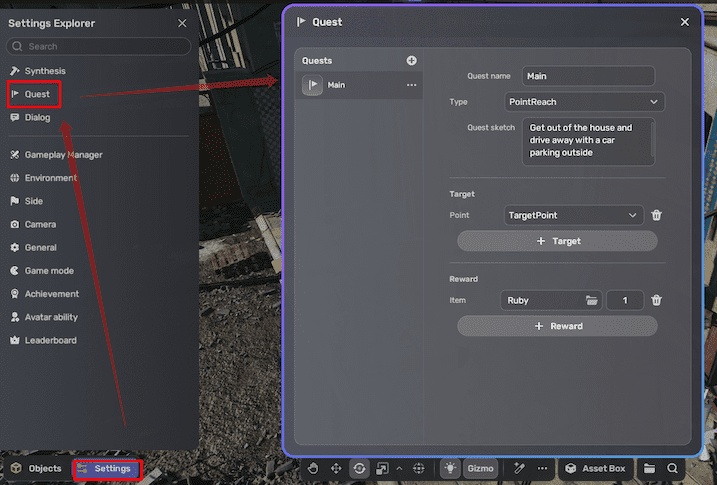Click the Quest name input field
The width and height of the screenshot is (717, 485).
[x=588, y=76]
